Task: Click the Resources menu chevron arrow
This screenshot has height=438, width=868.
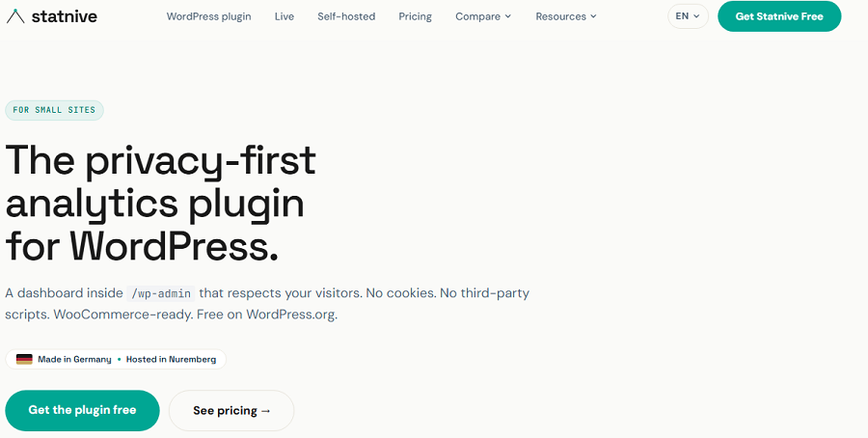Action: point(593,16)
